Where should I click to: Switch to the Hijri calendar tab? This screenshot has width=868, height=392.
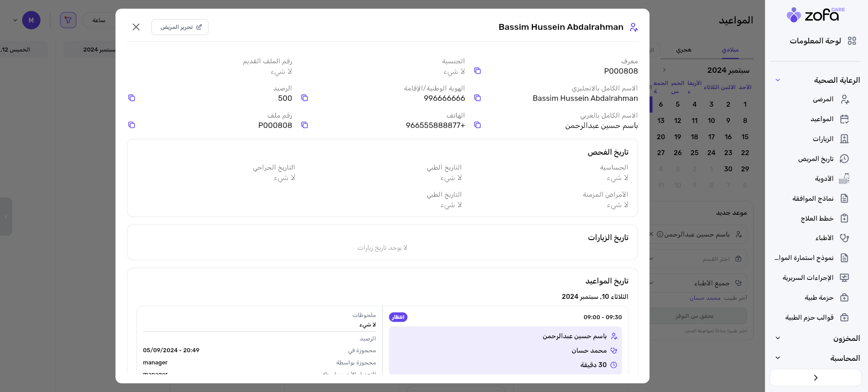pos(684,50)
